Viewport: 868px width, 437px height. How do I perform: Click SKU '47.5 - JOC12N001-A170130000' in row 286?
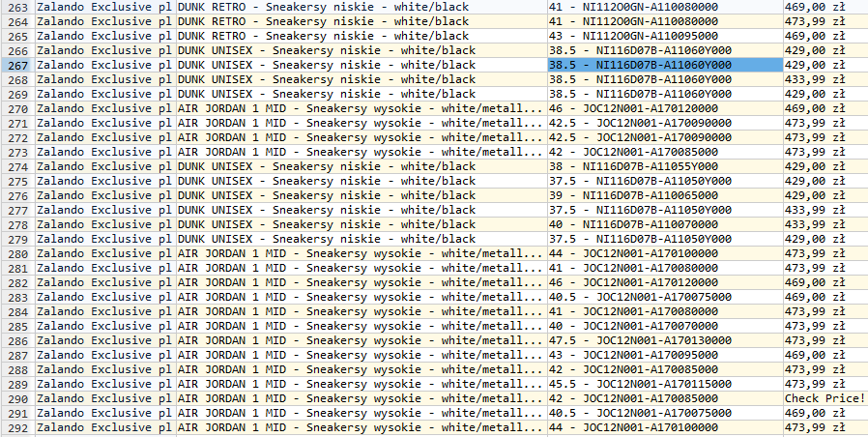665,340
